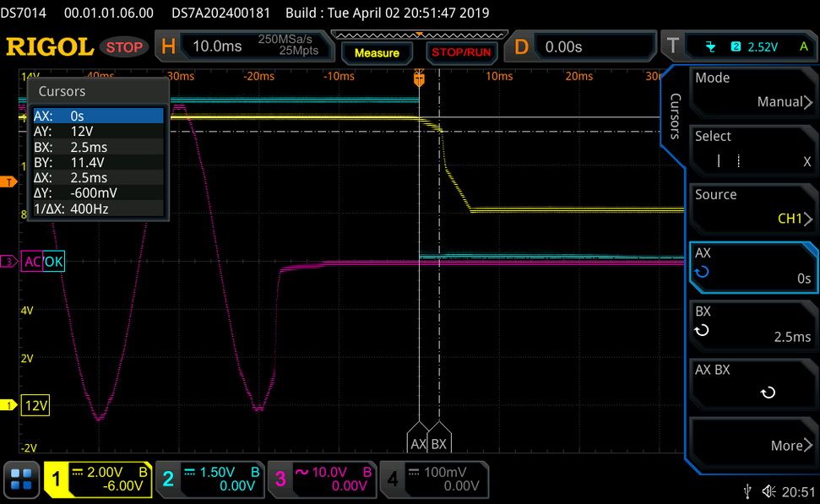Screen dimensions: 820x504
Task: Click the STOP status badge
Action: tap(124, 47)
